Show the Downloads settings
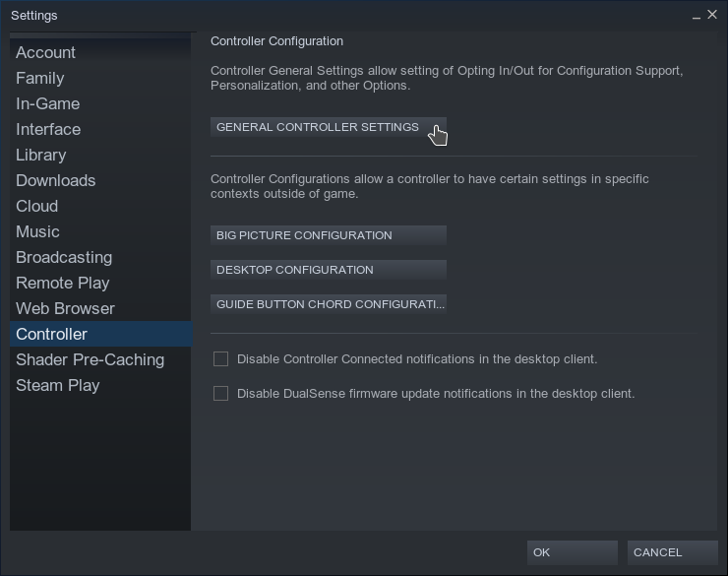This screenshot has width=728, height=576. [100, 180]
